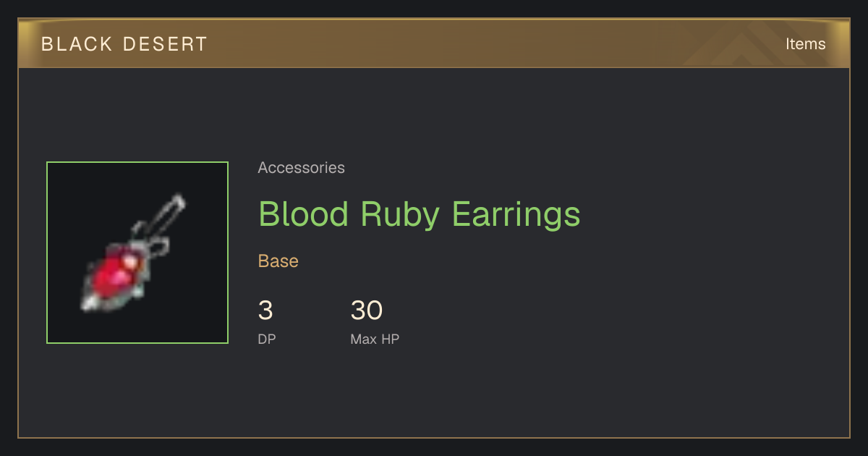868x456 pixels.
Task: Click the Max HP stat label
Action: (375, 339)
